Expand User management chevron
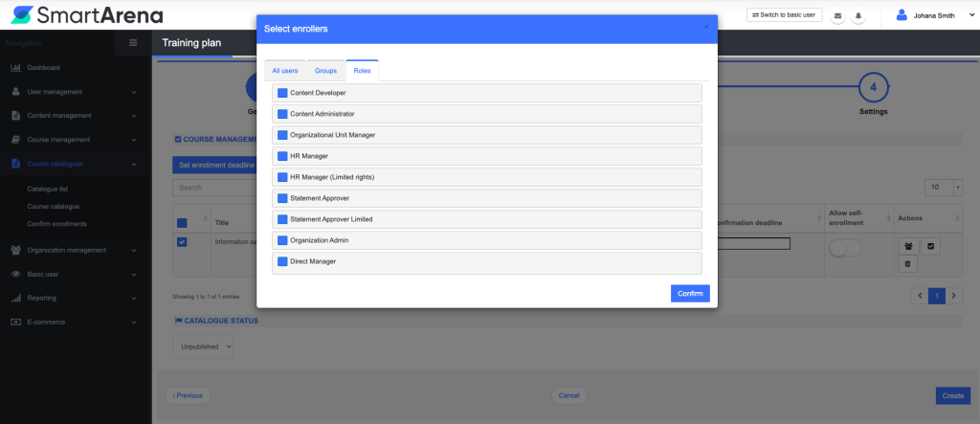980x424 pixels. tap(134, 92)
